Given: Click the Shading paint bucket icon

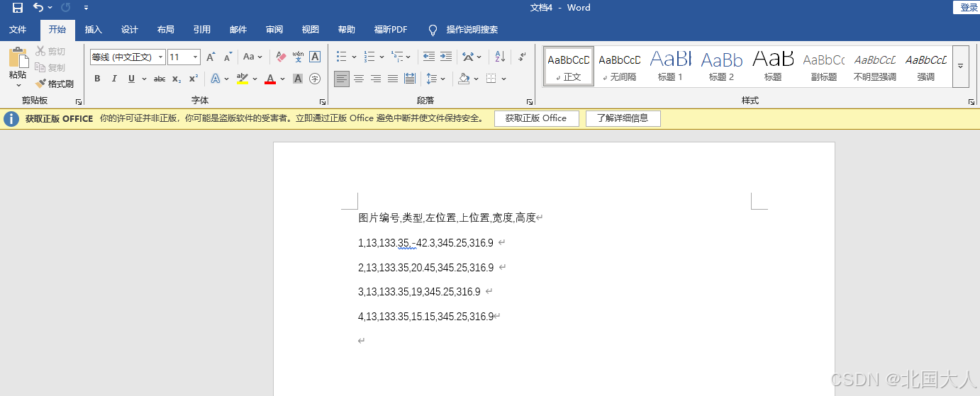Looking at the screenshot, I should [464, 79].
